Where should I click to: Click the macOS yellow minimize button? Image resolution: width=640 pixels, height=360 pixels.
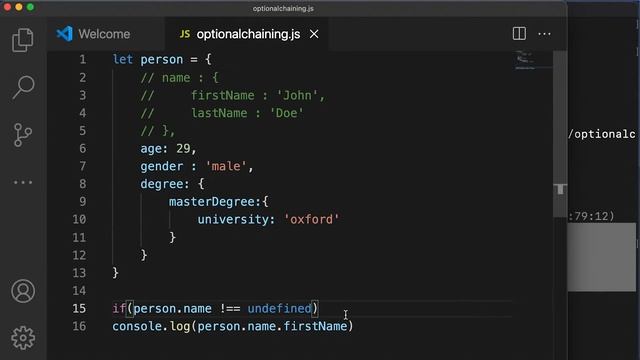(x=19, y=7)
